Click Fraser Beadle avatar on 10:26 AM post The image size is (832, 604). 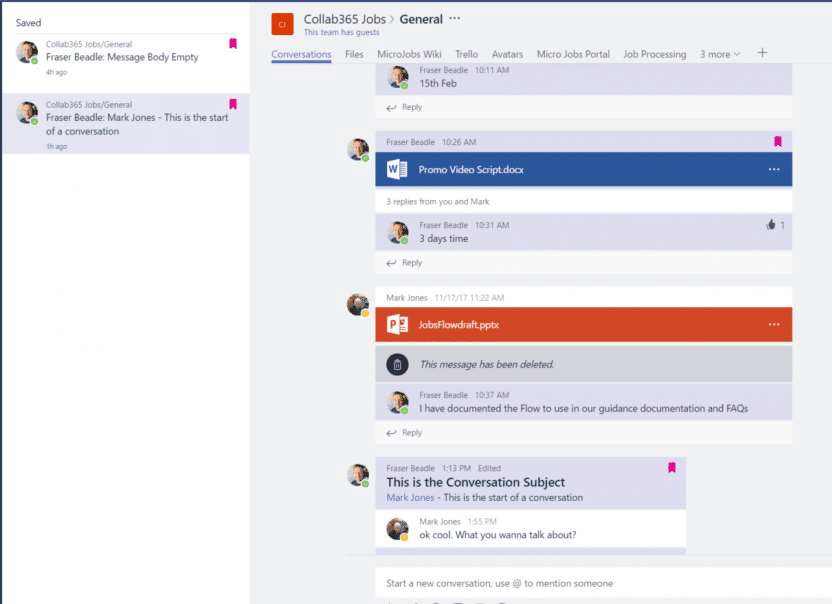[358, 149]
